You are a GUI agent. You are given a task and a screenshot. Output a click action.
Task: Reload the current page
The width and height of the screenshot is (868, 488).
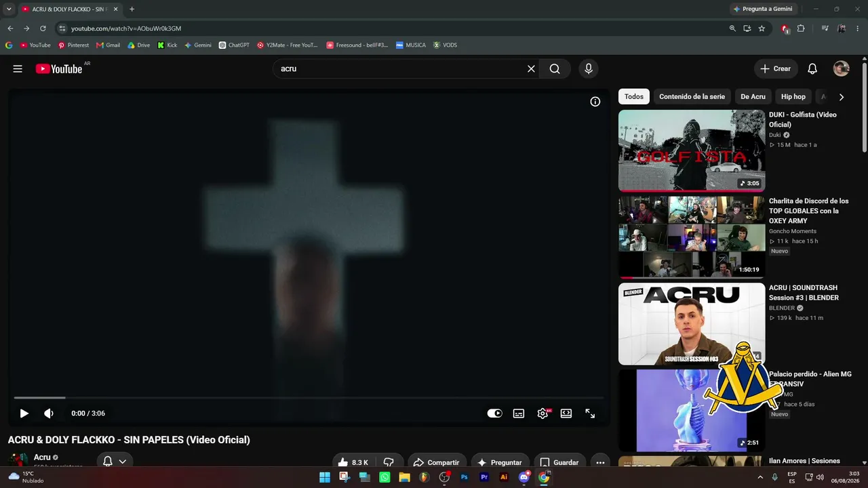pos(43,28)
